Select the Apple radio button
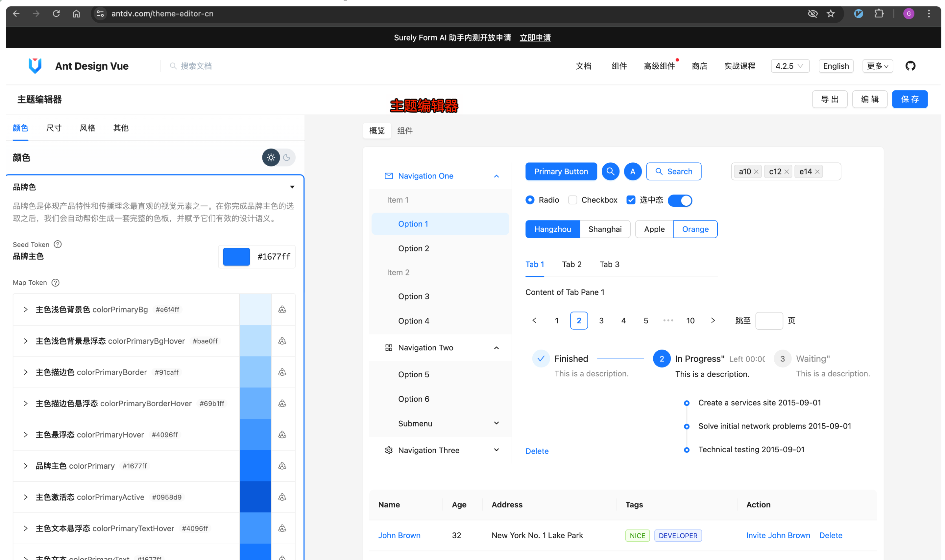 coord(654,229)
